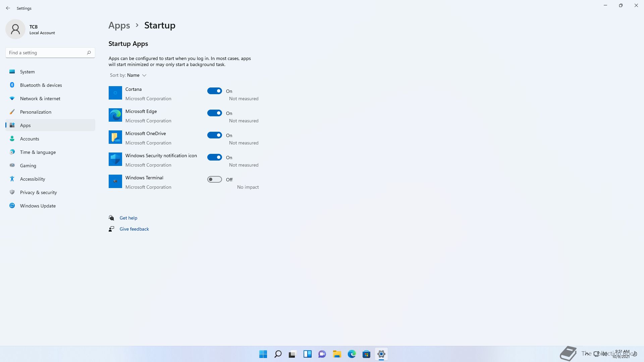Click the Windows Security notification icon label
The image size is (644, 362).
pyautogui.click(x=161, y=156)
